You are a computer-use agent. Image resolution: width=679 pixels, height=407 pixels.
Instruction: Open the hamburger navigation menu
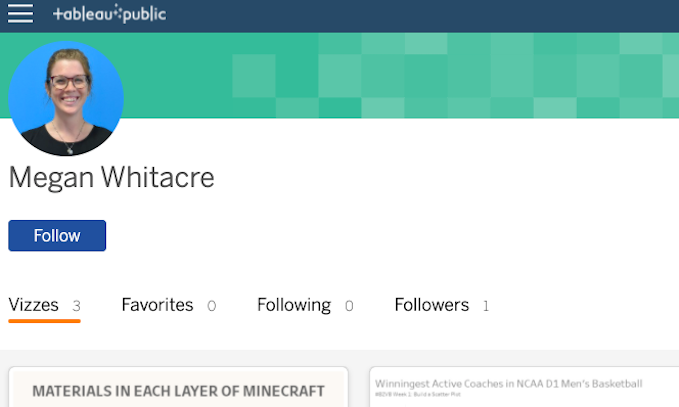point(20,14)
